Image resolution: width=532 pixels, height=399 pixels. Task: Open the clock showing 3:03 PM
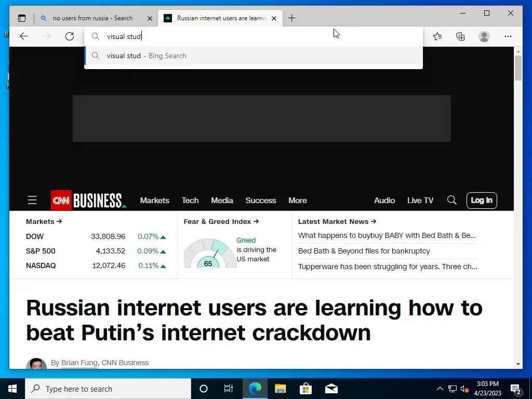point(487,389)
